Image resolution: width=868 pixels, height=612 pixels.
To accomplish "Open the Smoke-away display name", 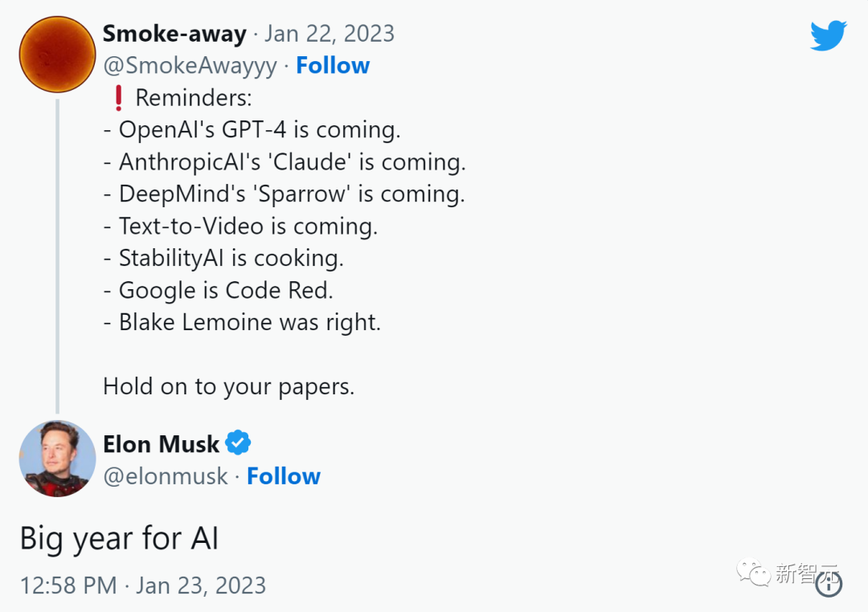I will point(174,34).
